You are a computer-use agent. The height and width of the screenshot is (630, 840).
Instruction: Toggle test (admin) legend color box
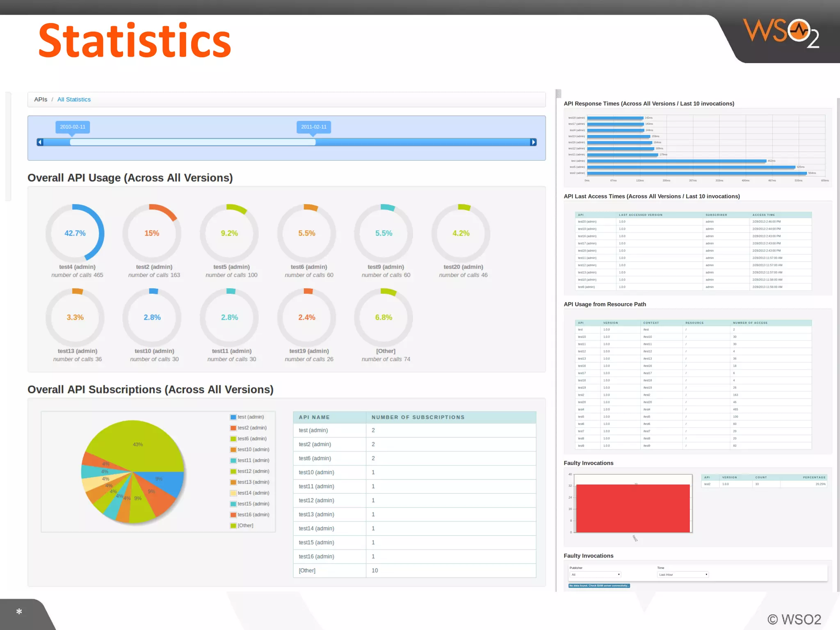pyautogui.click(x=233, y=417)
